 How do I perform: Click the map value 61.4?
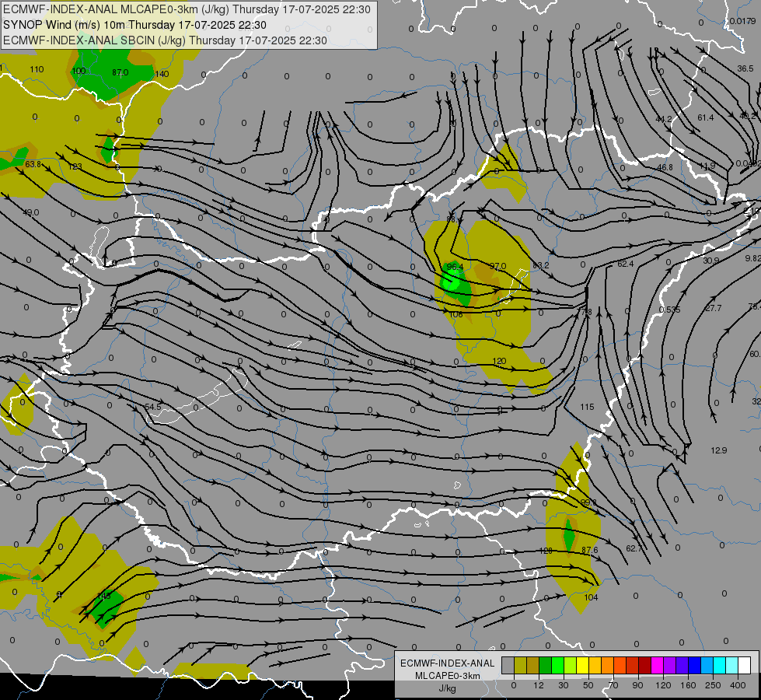click(706, 117)
